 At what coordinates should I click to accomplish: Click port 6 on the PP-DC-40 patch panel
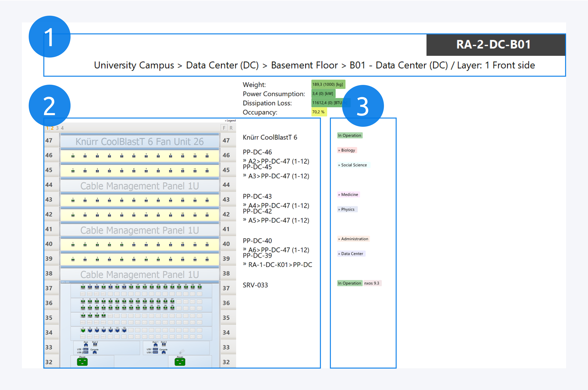coord(134,245)
